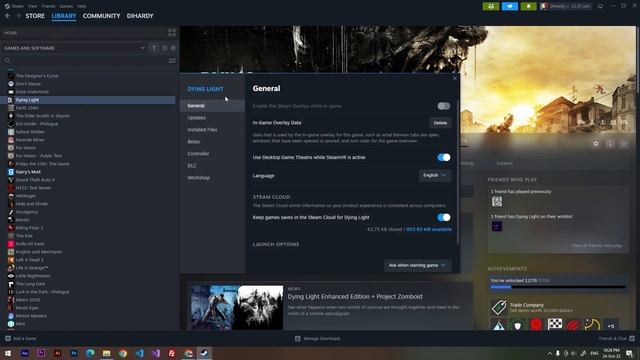This screenshot has width=640, height=360.
Task: Expand the Games and Software dropdown
Action: coord(73,48)
